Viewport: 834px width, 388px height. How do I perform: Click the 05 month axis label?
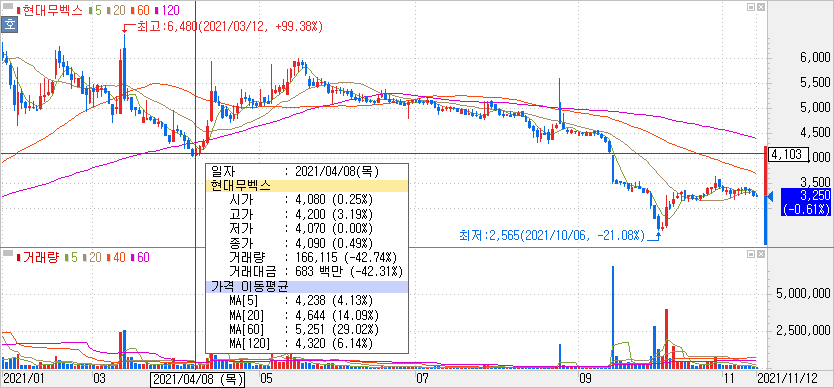click(266, 379)
